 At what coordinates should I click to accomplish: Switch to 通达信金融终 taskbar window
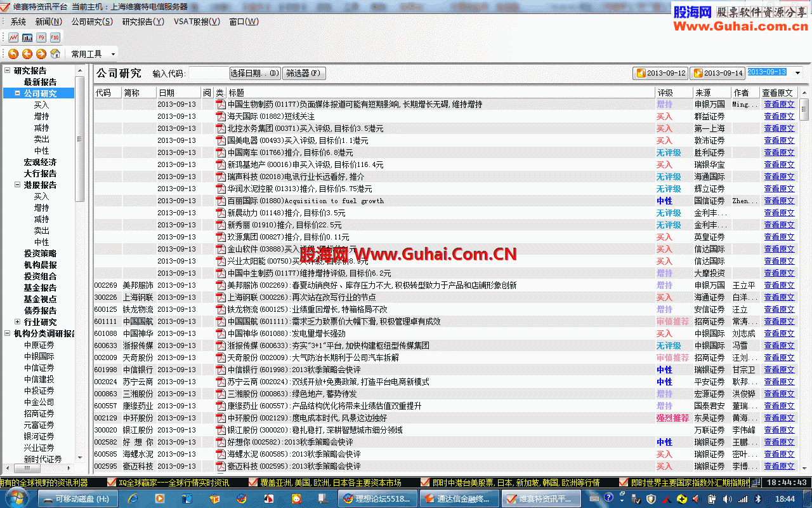(x=459, y=498)
